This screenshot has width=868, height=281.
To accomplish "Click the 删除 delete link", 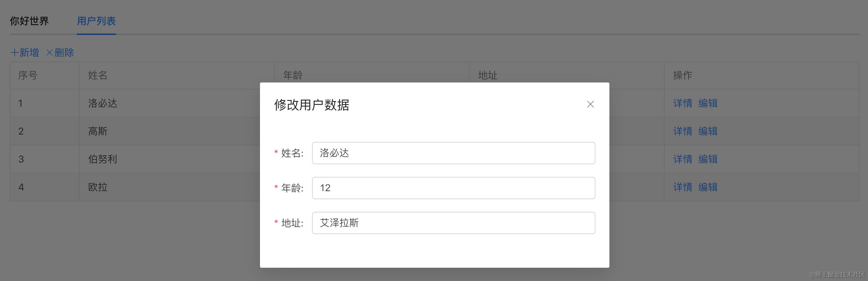I will [60, 53].
